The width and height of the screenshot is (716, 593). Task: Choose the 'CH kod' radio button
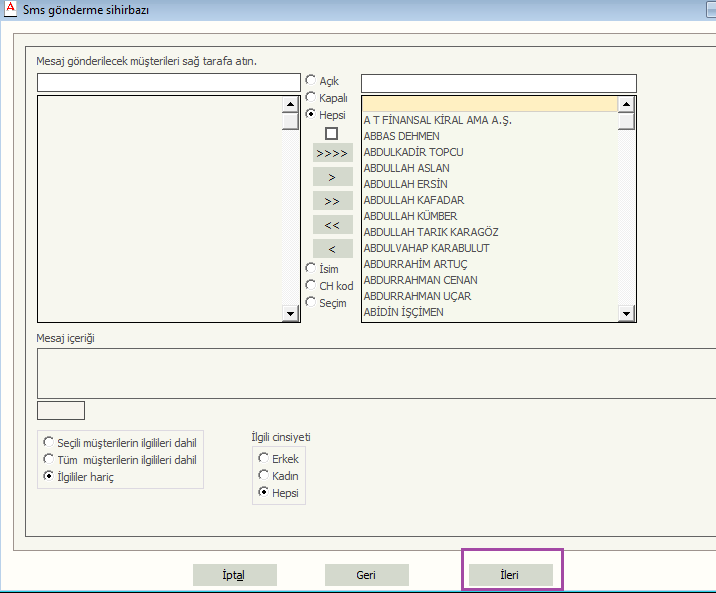click(311, 285)
